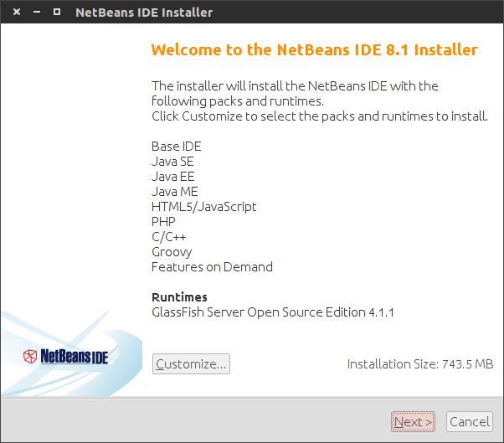Screen dimensions: 504x443
Task: Minimize the installer window
Action: (37, 13)
